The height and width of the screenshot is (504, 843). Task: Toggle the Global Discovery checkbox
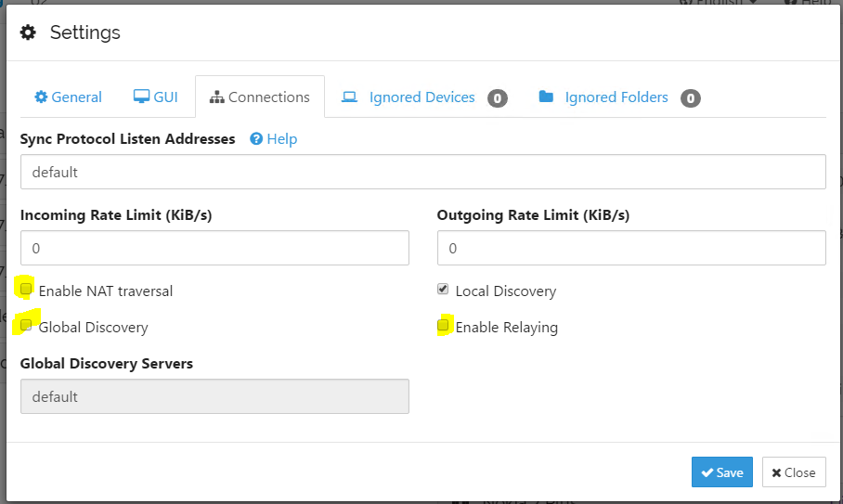coord(26,326)
